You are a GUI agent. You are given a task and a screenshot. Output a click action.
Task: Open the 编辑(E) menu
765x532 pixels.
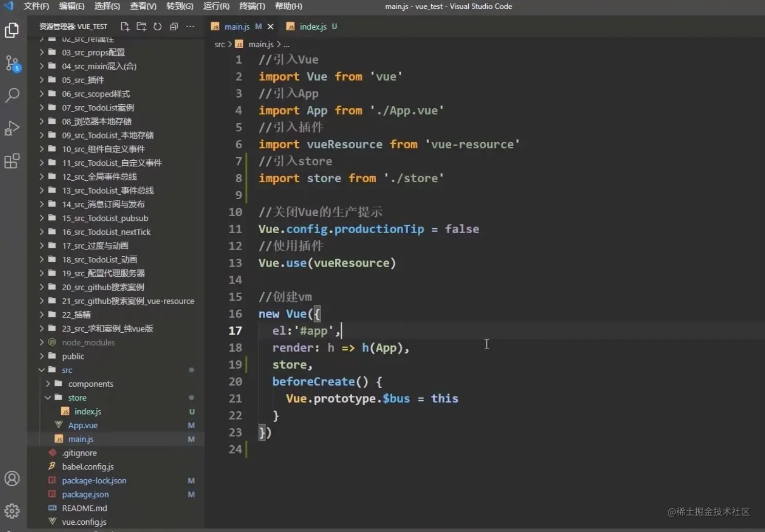71,6
